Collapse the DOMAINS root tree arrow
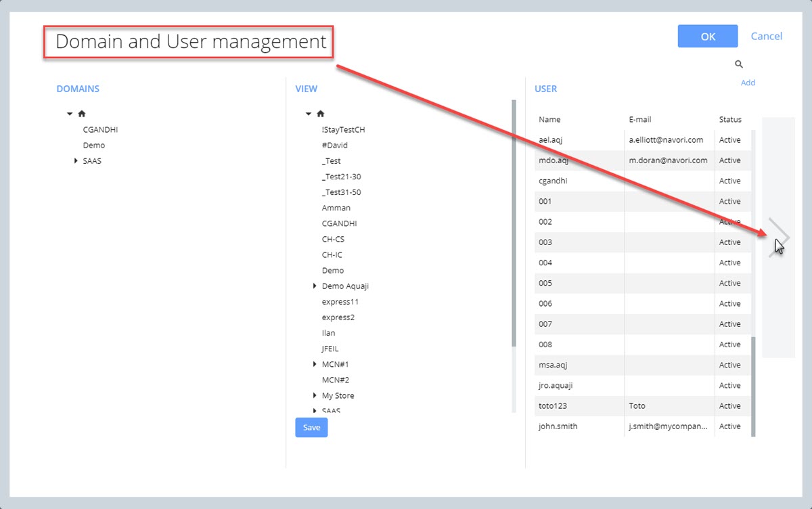 click(70, 114)
